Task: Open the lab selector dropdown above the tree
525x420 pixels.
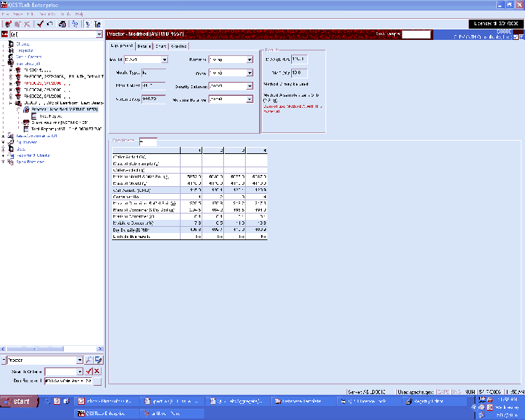Action: coord(99,34)
